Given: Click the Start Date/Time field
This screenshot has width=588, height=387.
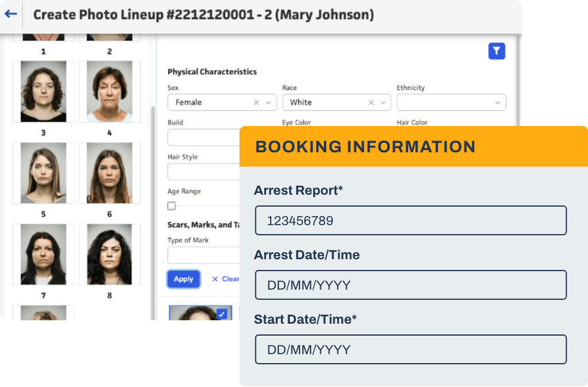Looking at the screenshot, I should click(411, 349).
